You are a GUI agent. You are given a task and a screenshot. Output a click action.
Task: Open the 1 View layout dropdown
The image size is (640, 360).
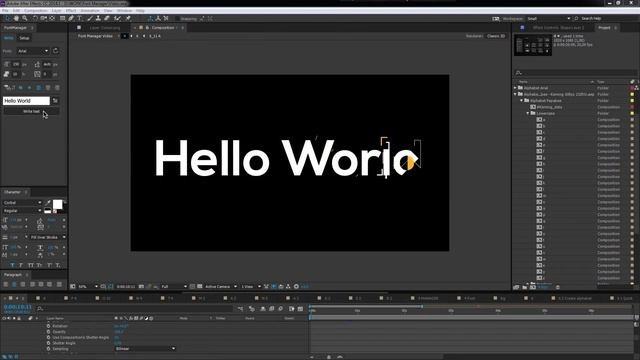point(251,287)
